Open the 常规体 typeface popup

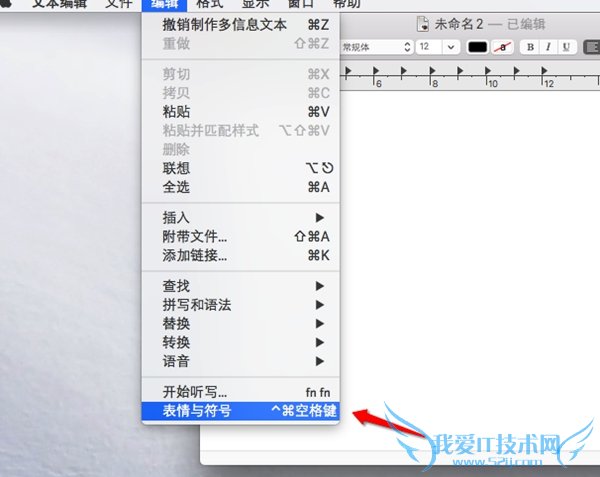[x=377, y=47]
